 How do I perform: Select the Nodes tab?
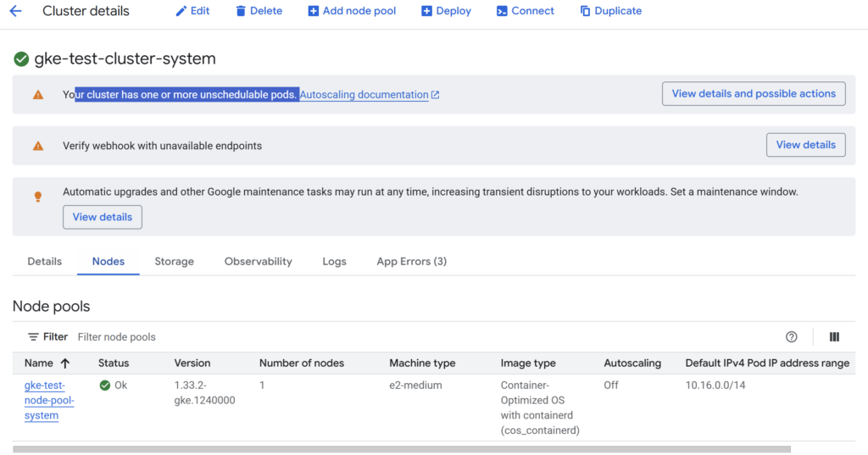coord(108,261)
